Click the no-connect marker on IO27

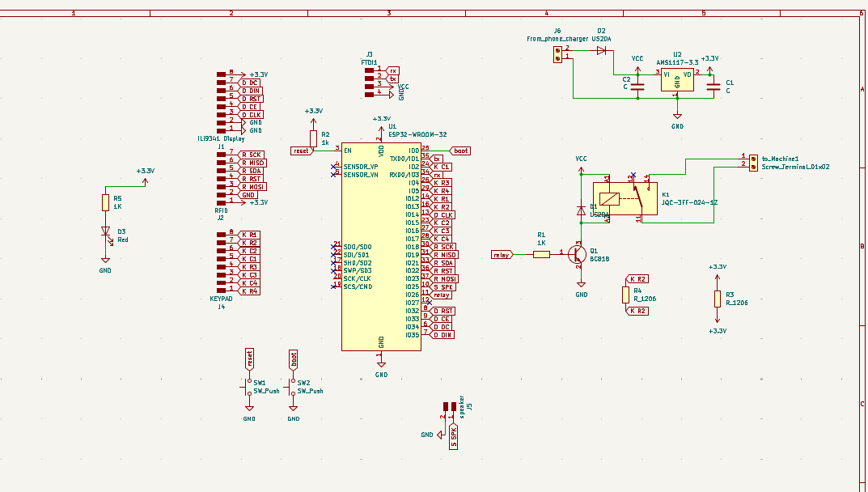point(430,303)
